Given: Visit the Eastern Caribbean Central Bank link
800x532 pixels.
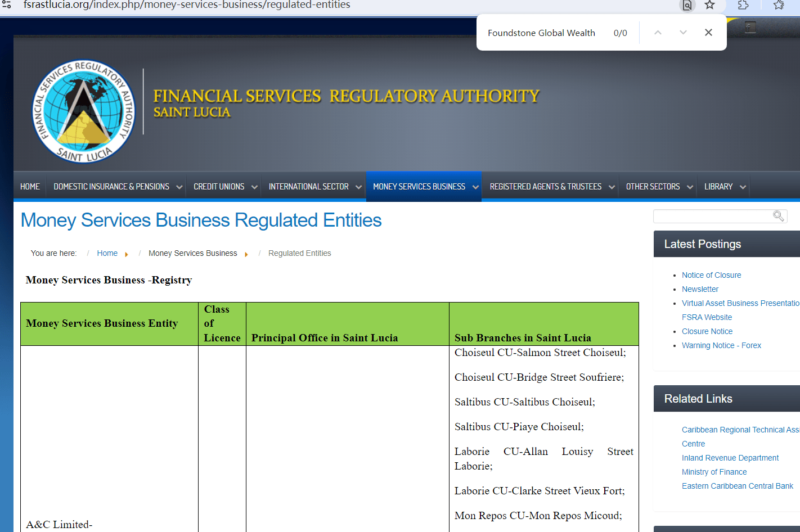Looking at the screenshot, I should click(738, 486).
